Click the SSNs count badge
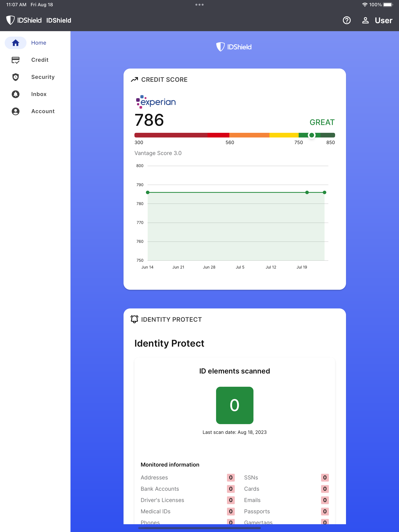Viewport: 399px width, 532px height. pos(325,478)
